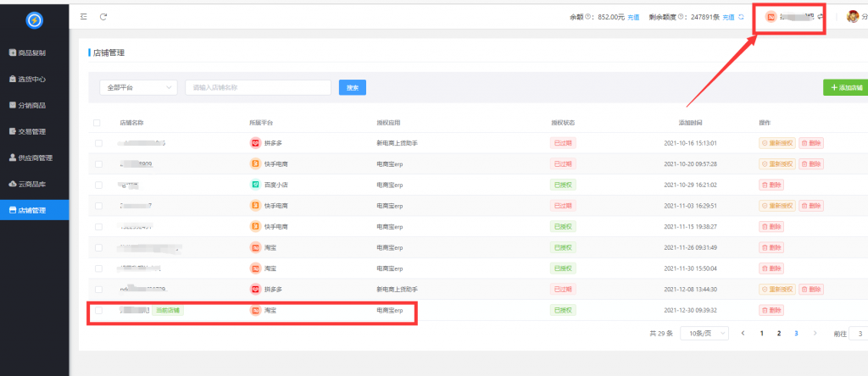Click the 快手电商 icon in the 2021-10-20 row

tap(255, 163)
